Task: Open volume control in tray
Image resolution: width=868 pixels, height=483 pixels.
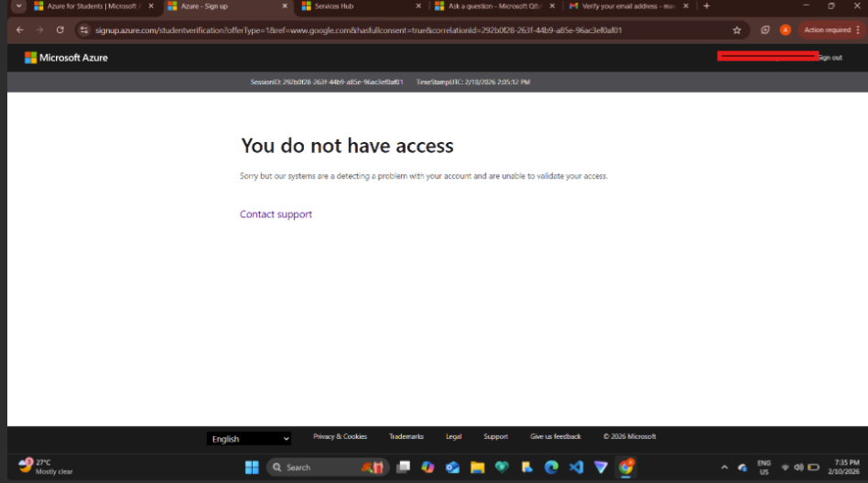Action: coord(798,467)
